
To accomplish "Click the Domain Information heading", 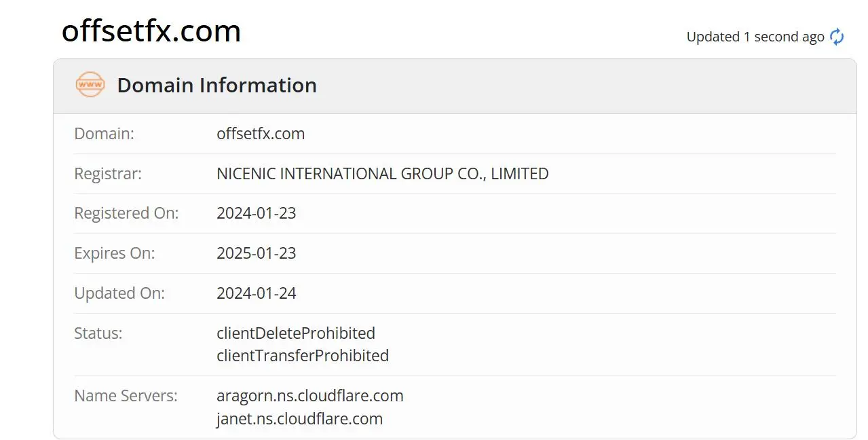I will (217, 85).
